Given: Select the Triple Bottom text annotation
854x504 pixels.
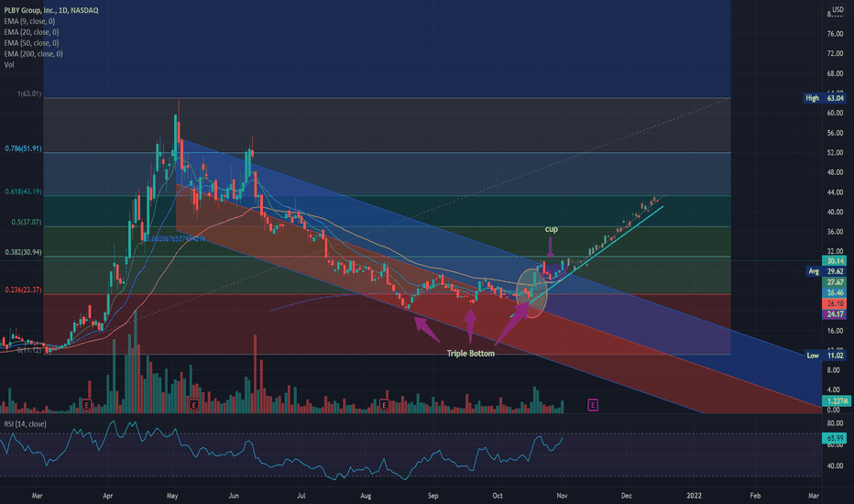Looking at the screenshot, I should [471, 354].
